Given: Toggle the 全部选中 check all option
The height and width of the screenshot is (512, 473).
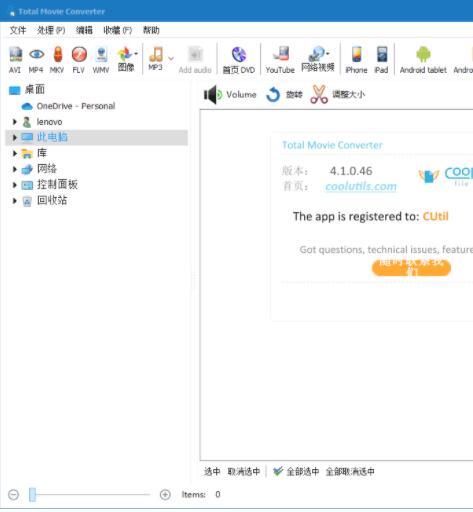Looking at the screenshot, I should [x=296, y=471].
